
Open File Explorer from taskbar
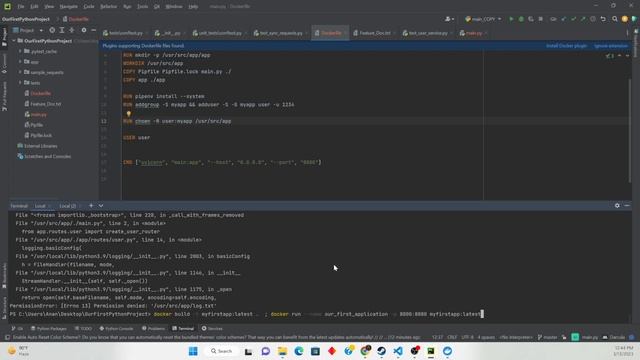282,351
